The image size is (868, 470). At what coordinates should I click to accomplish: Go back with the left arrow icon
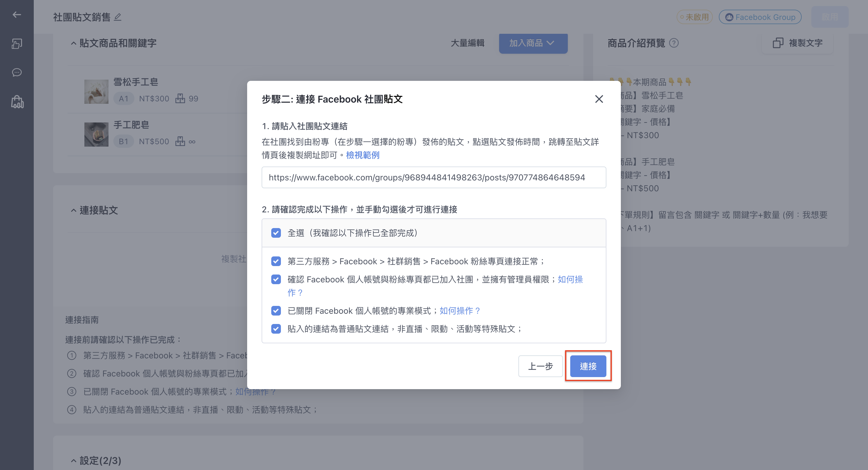[17, 14]
